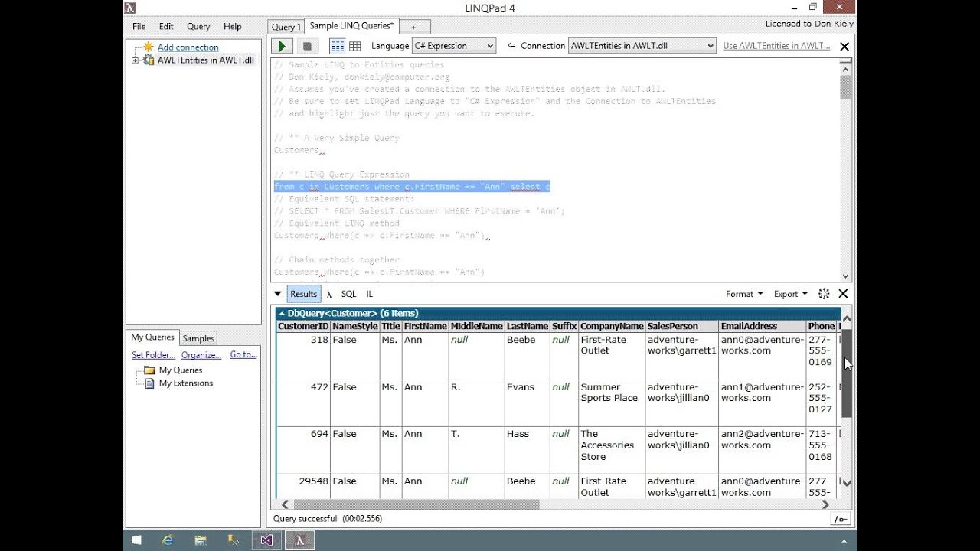Open the tools app taskbar icon next to File Explorer
The image size is (980, 551).
tap(234, 540)
